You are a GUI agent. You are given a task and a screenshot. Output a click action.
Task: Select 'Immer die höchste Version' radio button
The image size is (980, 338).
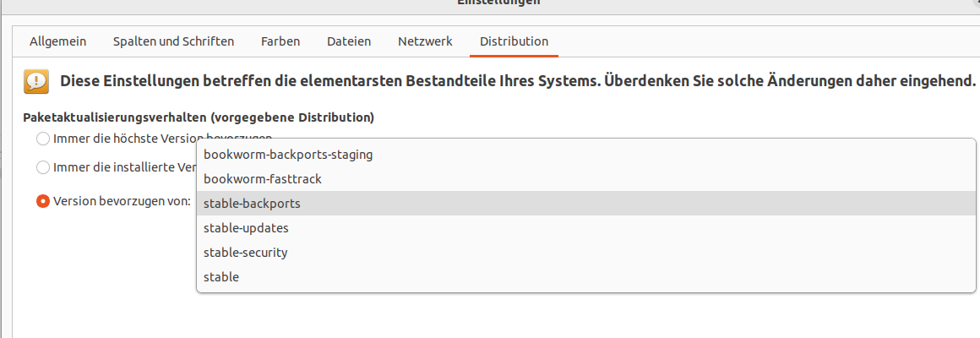tap(43, 139)
